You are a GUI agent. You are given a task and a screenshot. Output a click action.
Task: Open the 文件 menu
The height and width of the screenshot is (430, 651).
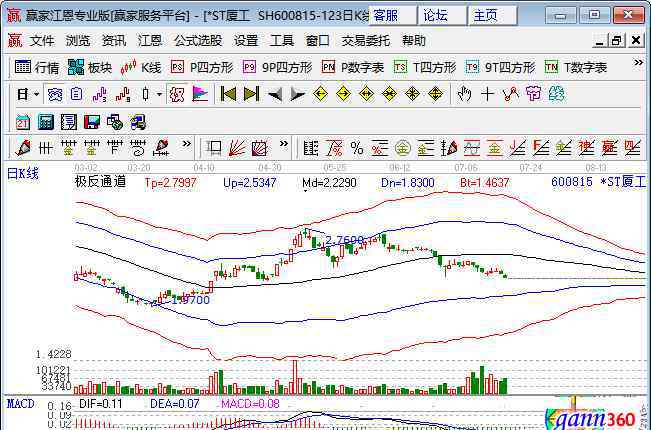pyautogui.click(x=42, y=41)
